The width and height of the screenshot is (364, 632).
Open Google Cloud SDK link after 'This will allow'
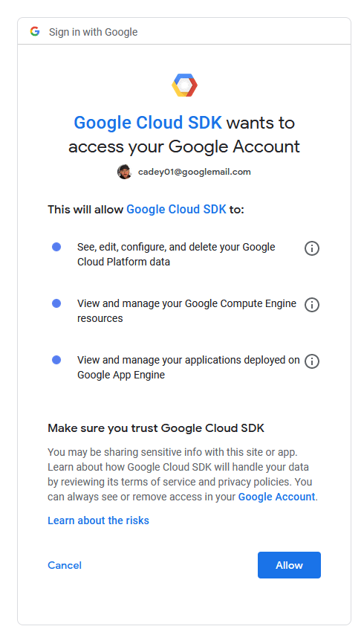(x=176, y=209)
